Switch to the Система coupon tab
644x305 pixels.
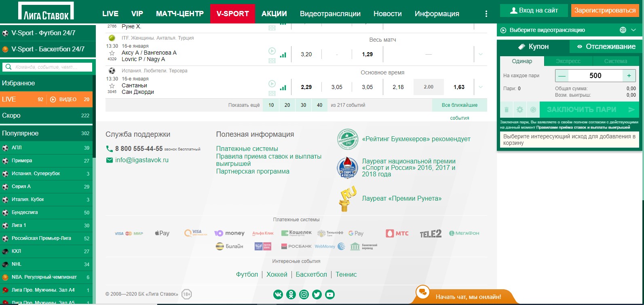[616, 61]
